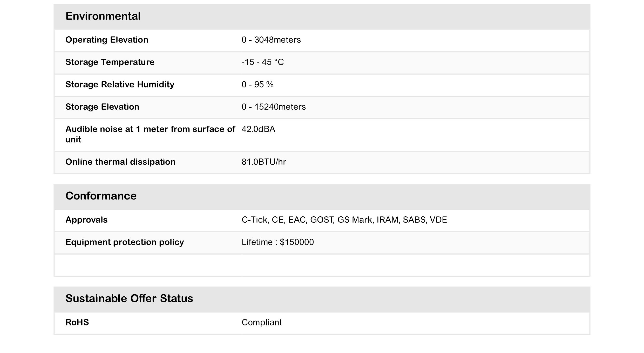The image size is (644, 353).
Task: Click the 0 - 95 % humidity value
Action: click(x=257, y=84)
